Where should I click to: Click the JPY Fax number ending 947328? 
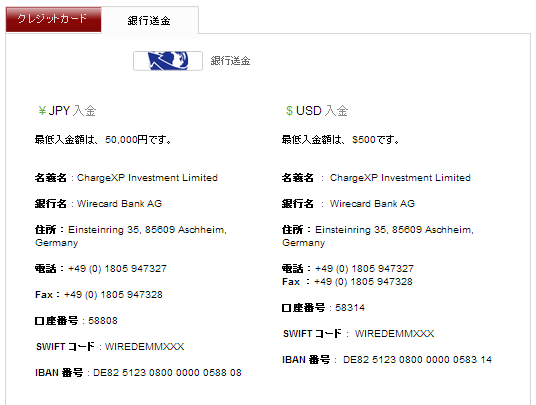113,295
